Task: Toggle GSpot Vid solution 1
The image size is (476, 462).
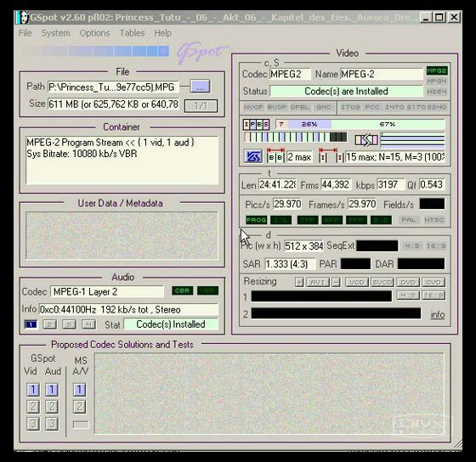Action: pos(33,390)
